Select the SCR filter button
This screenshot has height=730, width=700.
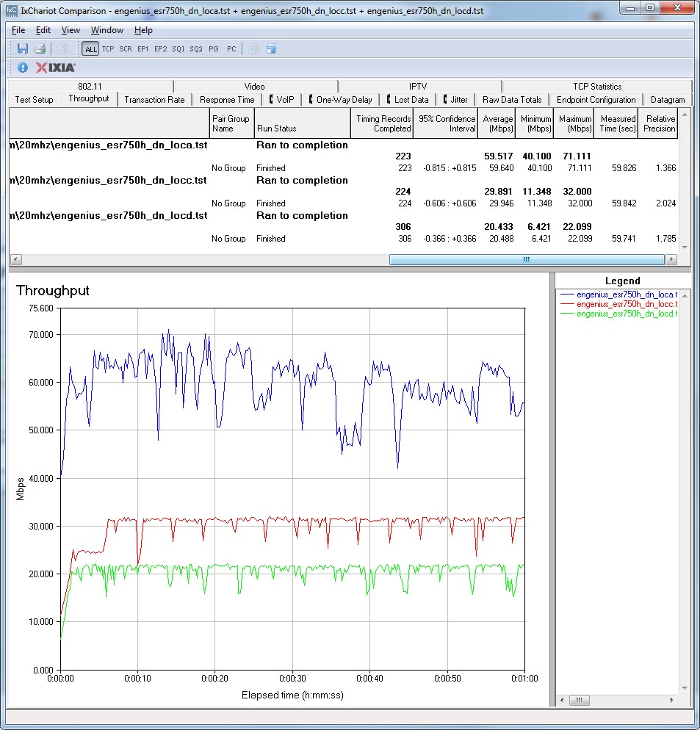coord(126,49)
